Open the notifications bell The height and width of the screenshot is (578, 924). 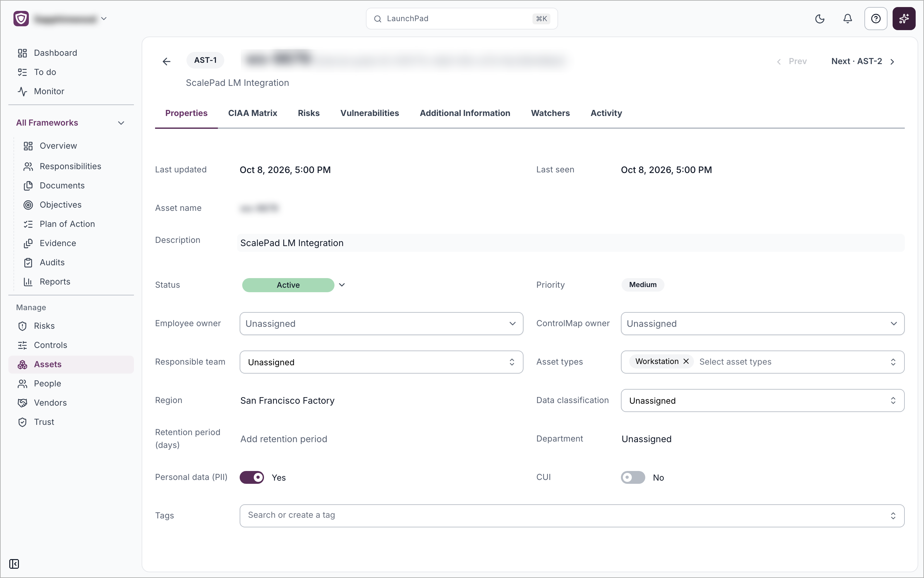tap(847, 19)
